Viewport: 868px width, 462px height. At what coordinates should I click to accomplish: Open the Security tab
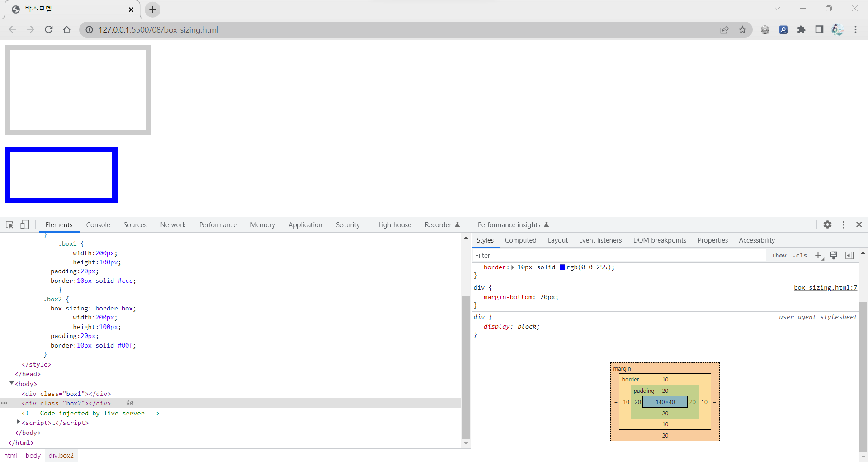348,225
